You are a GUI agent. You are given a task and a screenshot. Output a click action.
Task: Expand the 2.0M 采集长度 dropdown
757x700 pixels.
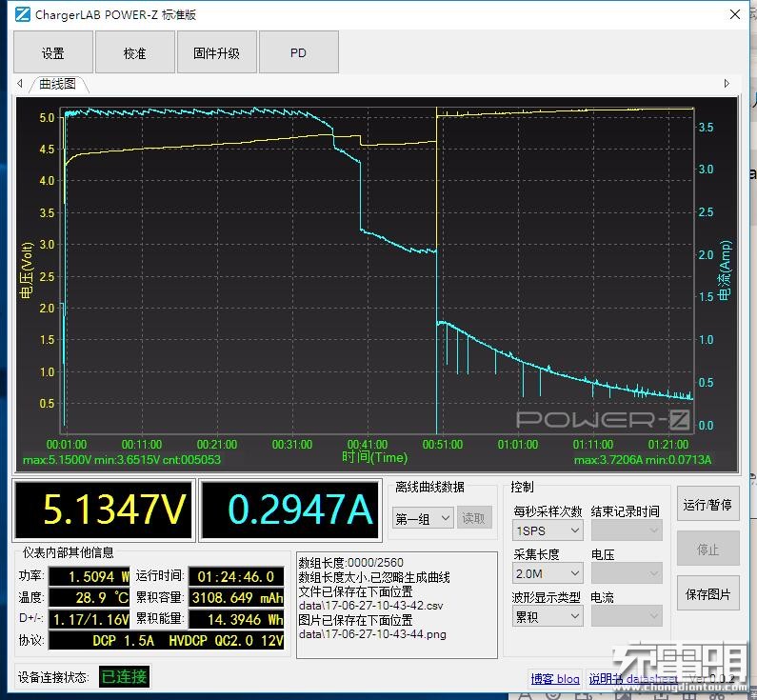tap(547, 573)
